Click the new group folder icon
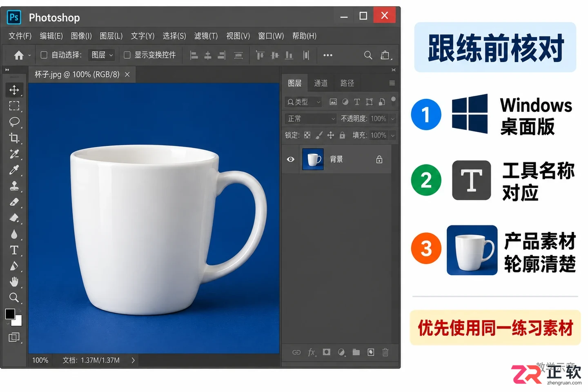The image size is (588, 392). [x=356, y=352]
